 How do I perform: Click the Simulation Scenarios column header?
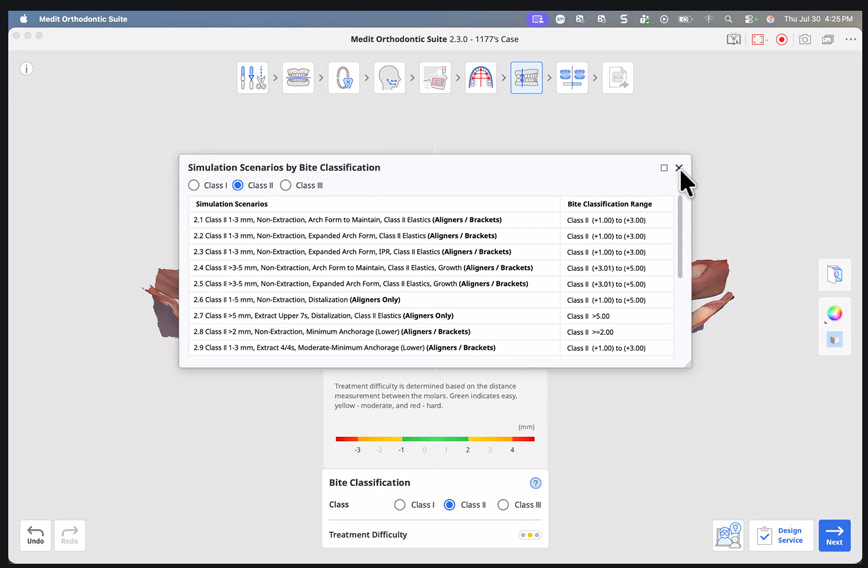374,204
